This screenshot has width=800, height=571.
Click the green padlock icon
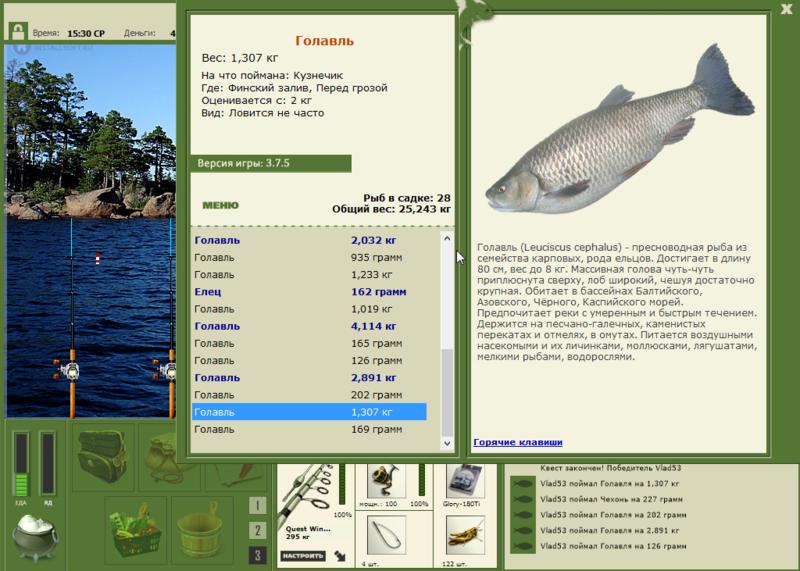click(18, 31)
